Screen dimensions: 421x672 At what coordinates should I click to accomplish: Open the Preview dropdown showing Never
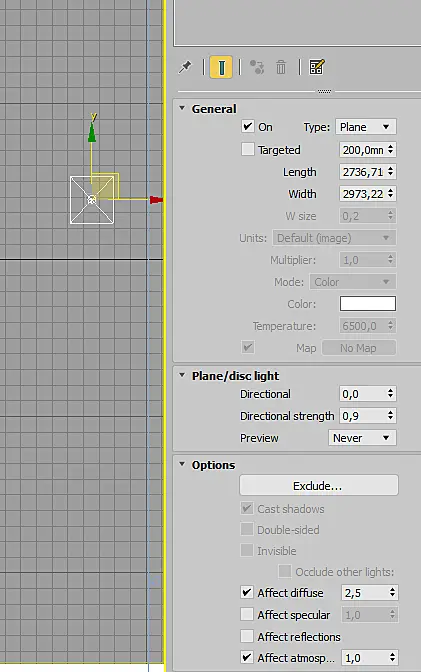362,438
